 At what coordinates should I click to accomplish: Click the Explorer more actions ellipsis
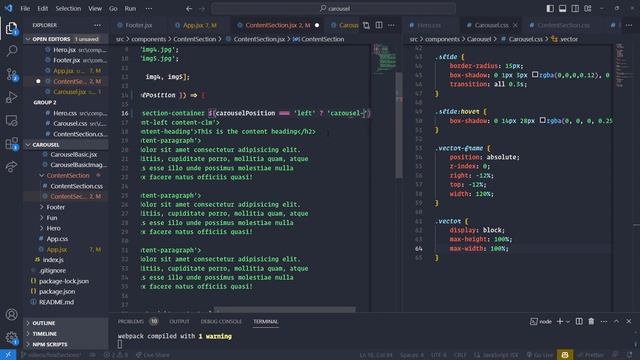pyautogui.click(x=97, y=25)
